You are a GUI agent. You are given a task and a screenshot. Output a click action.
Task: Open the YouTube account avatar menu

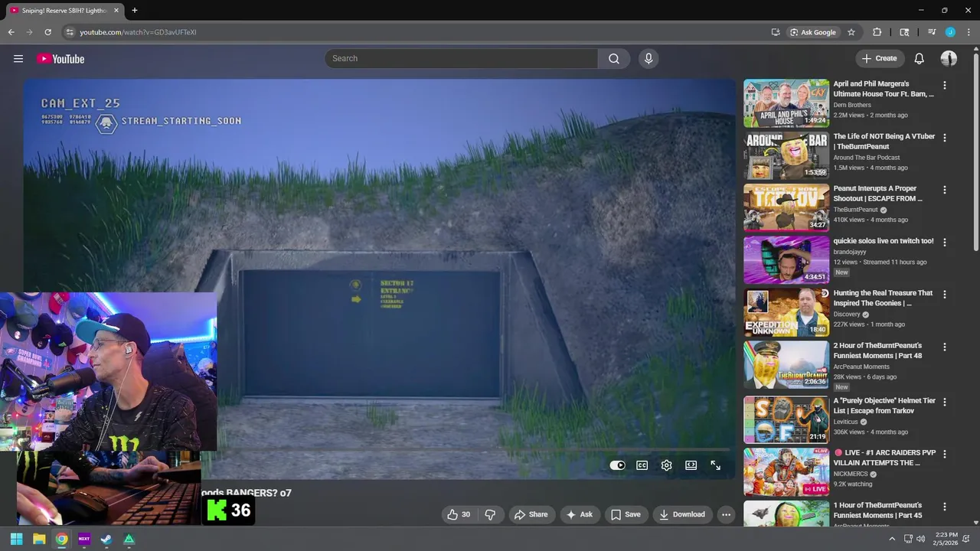click(x=949, y=59)
